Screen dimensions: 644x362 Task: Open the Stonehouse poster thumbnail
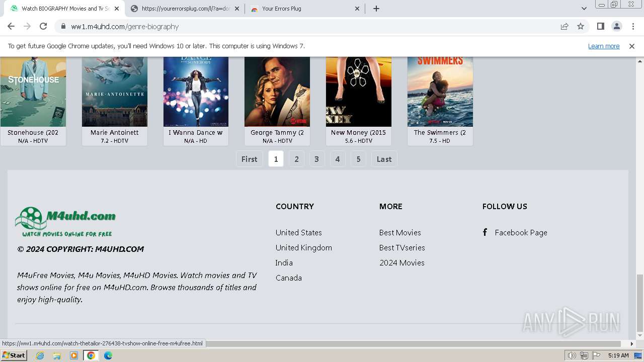point(33,92)
